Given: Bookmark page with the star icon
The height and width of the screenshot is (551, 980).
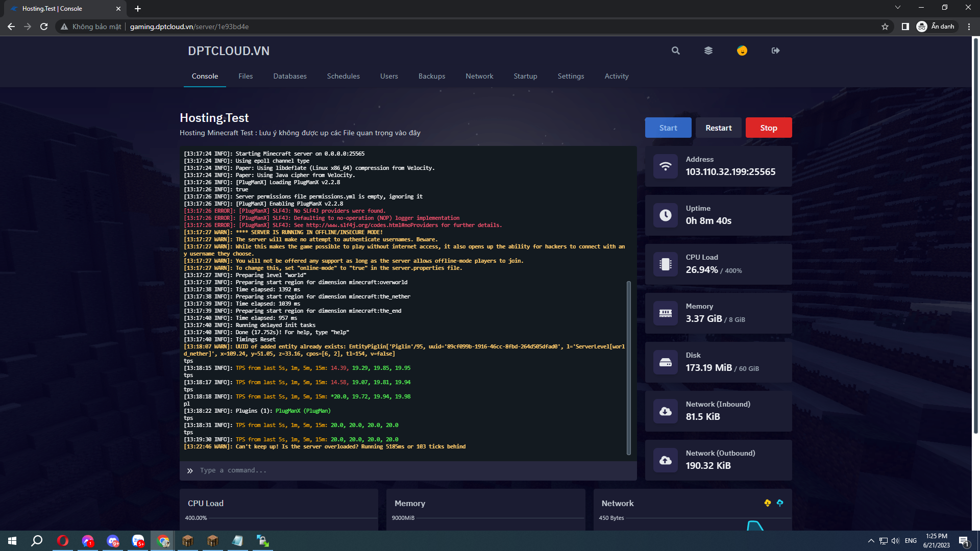Looking at the screenshot, I should pos(885,27).
